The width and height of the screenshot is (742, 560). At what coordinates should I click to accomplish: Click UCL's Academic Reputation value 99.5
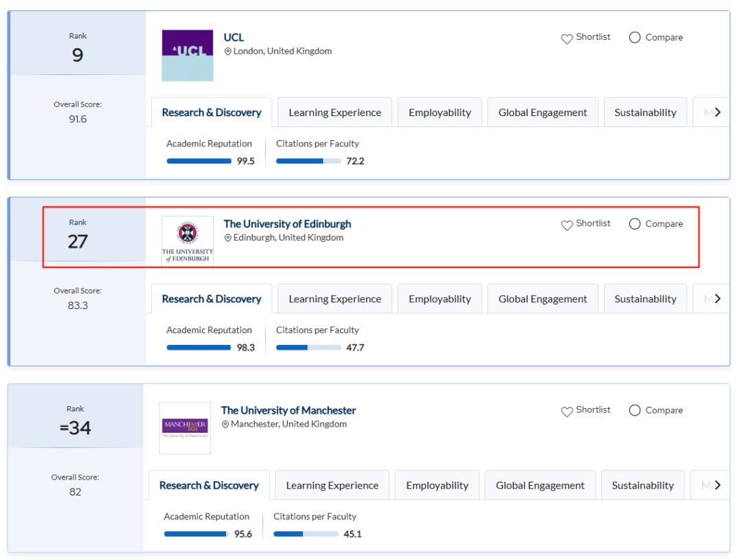click(x=245, y=161)
